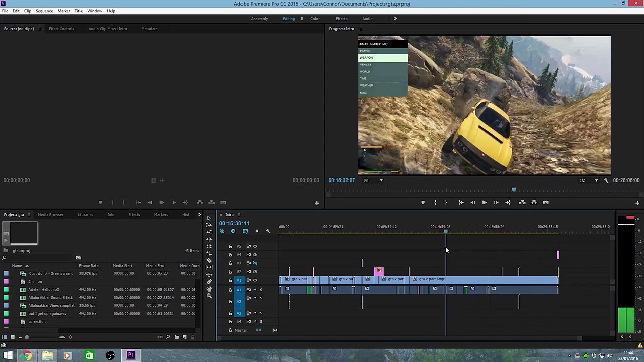This screenshot has width=644, height=362.
Task: Open Google Chrome from the taskbar
Action: click(27, 356)
